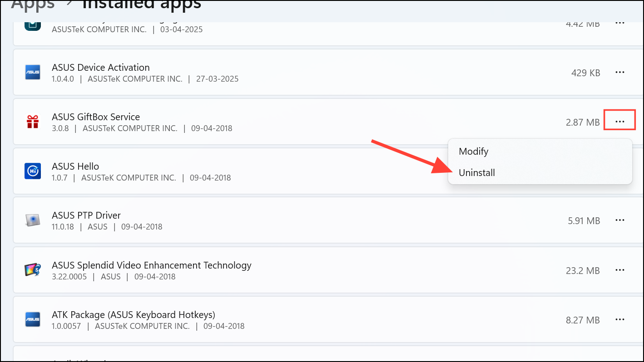Click version 1.0.0057 of ATK Package
Screen dimensions: 644x362
(x=67, y=326)
